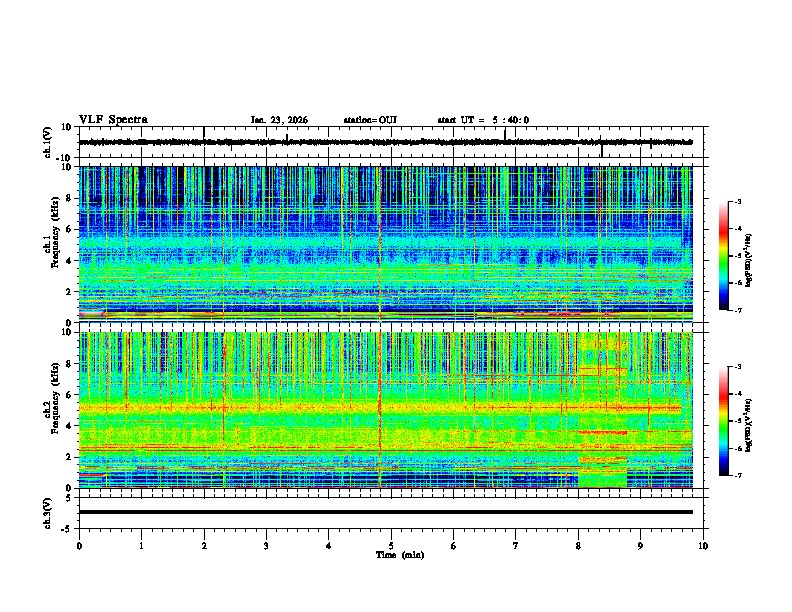This screenshot has height=612, width=792.
Task: Click the ch.2 color bar log(PSD) label
Action: (x=749, y=425)
